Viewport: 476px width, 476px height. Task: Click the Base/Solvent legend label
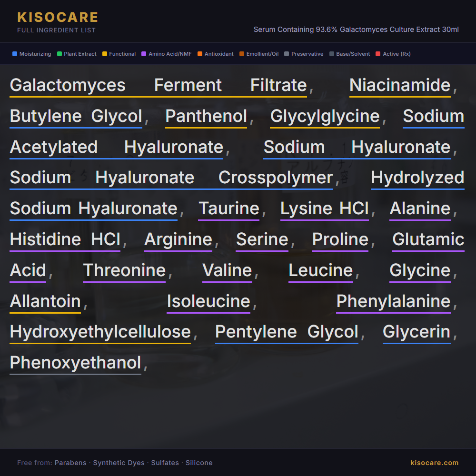pyautogui.click(x=353, y=54)
